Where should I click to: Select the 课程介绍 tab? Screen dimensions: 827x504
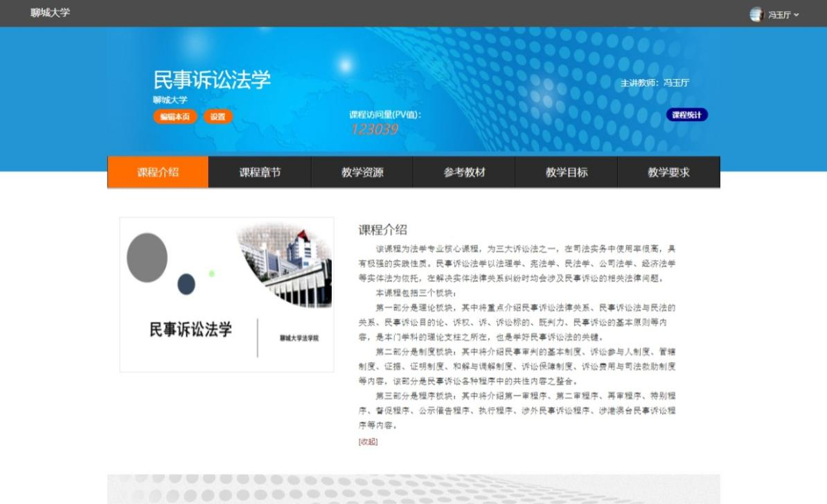[x=158, y=172]
